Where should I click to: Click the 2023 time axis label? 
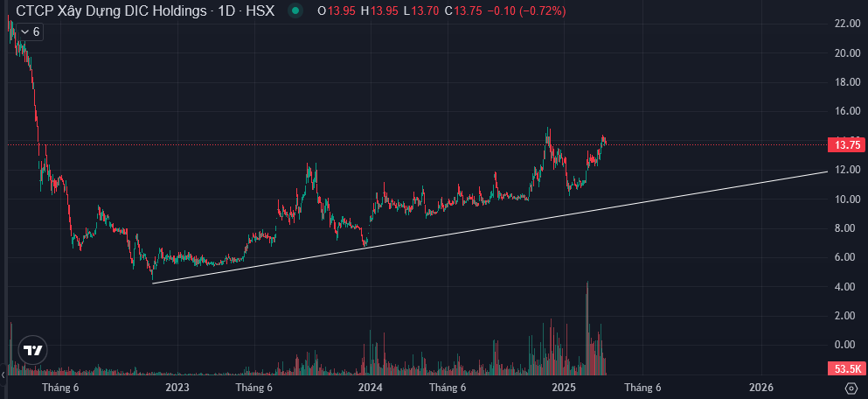click(177, 387)
